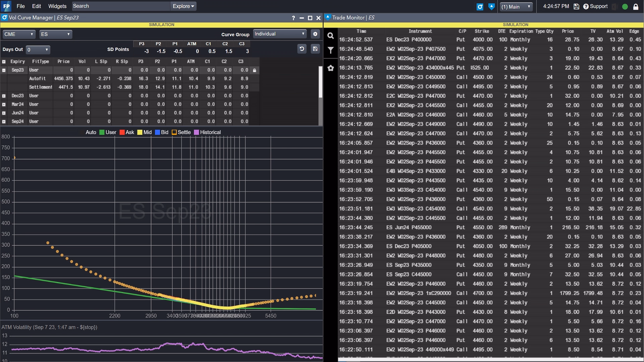
Task: Open Curve Group settings gear
Action: (x=315, y=34)
